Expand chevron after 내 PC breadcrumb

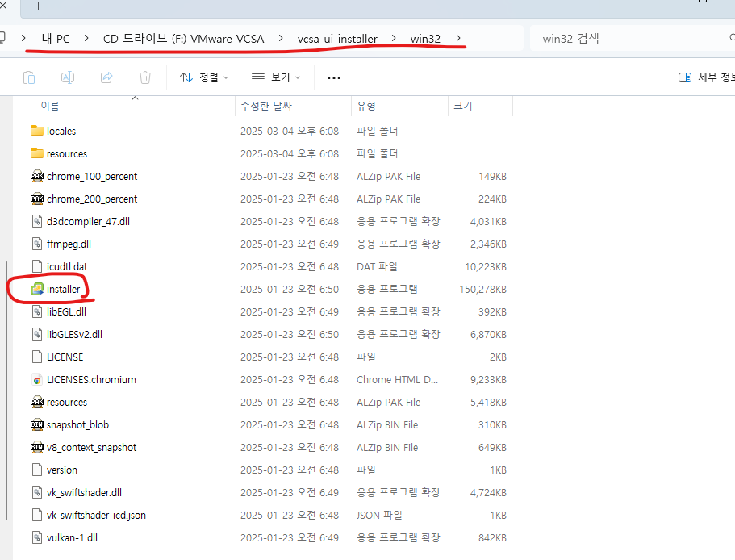point(86,39)
